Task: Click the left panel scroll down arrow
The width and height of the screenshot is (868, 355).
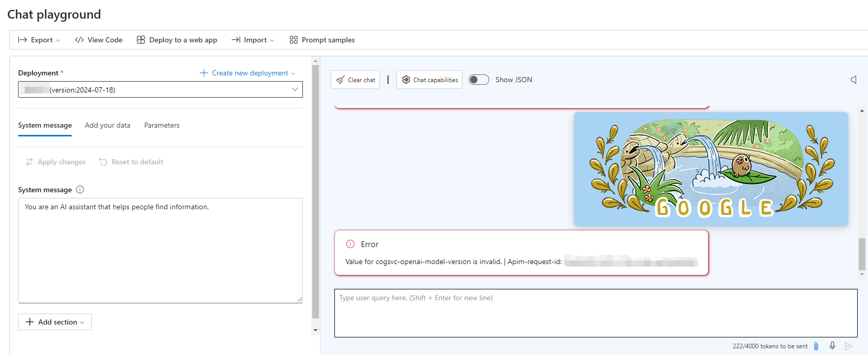Action: [x=316, y=330]
